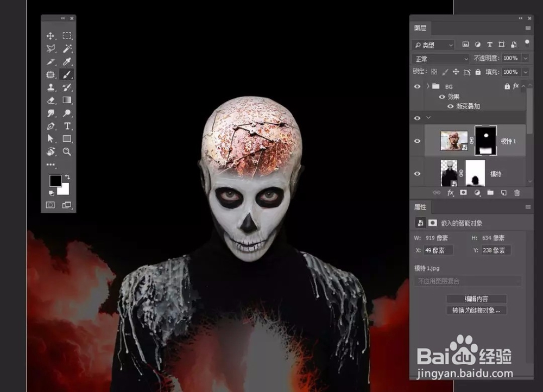Screen dimensions: 543x392
Task: Add layer style via fx button
Action: pos(450,193)
